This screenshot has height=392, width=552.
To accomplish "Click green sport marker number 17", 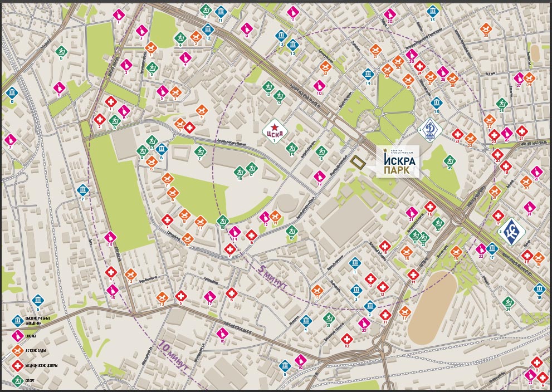I will [252, 168].
